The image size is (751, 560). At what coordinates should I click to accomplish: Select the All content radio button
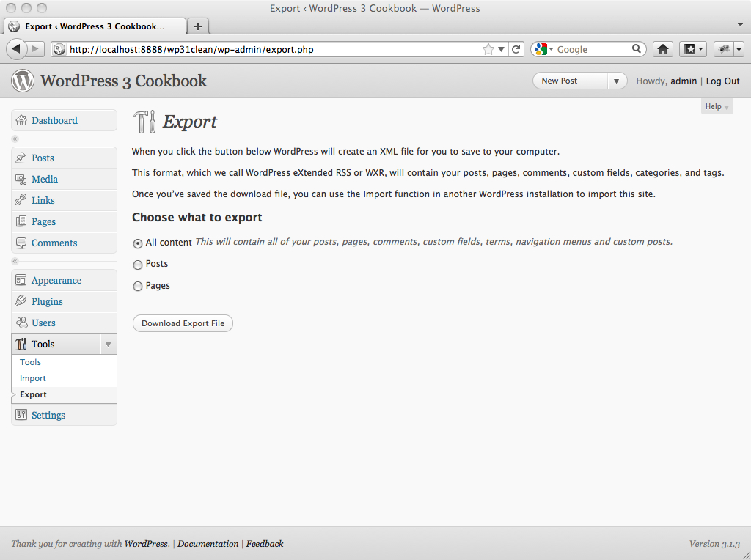click(x=138, y=243)
